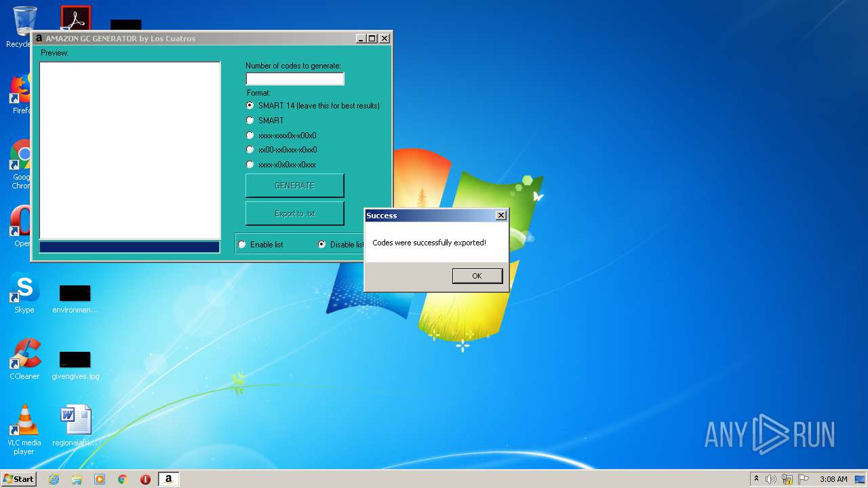Click the progress bar below the preview
The image size is (868, 488).
[130, 247]
